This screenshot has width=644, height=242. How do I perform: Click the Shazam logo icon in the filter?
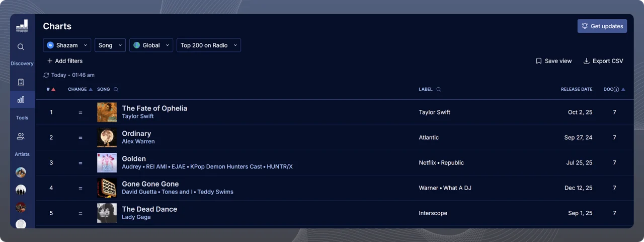click(x=50, y=45)
